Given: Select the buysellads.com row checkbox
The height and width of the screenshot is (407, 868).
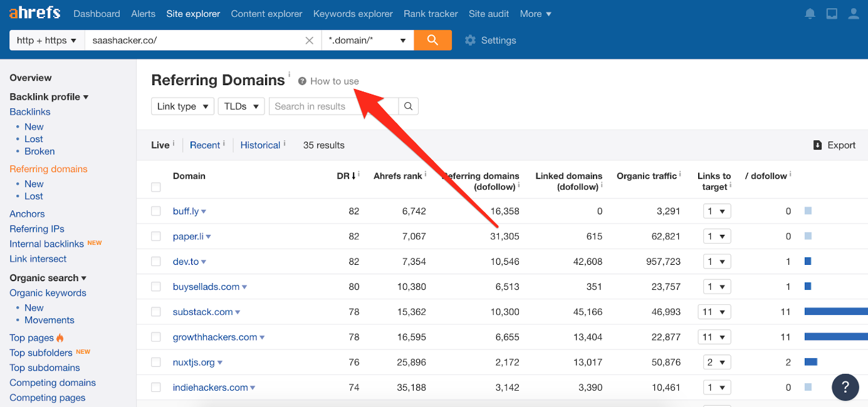Looking at the screenshot, I should [x=156, y=287].
